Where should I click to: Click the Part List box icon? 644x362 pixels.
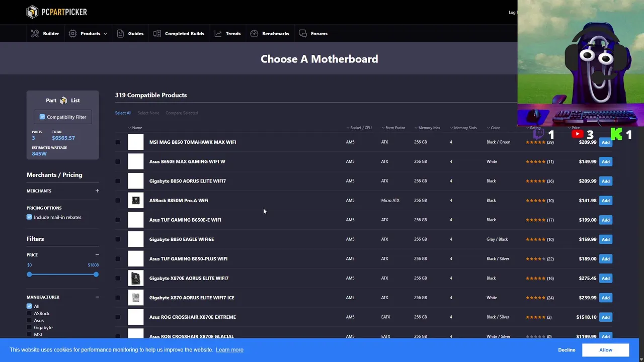point(63,101)
